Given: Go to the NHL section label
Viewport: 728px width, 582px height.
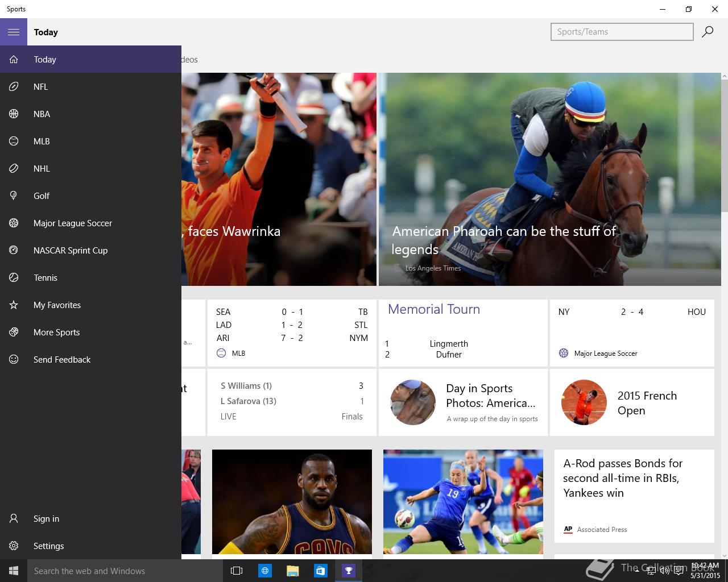Looking at the screenshot, I should (x=42, y=168).
